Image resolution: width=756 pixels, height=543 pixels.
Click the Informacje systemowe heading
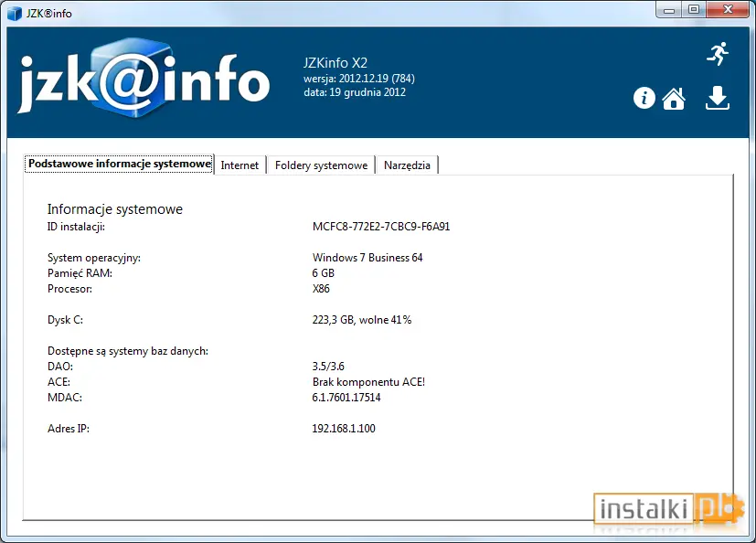click(115, 209)
